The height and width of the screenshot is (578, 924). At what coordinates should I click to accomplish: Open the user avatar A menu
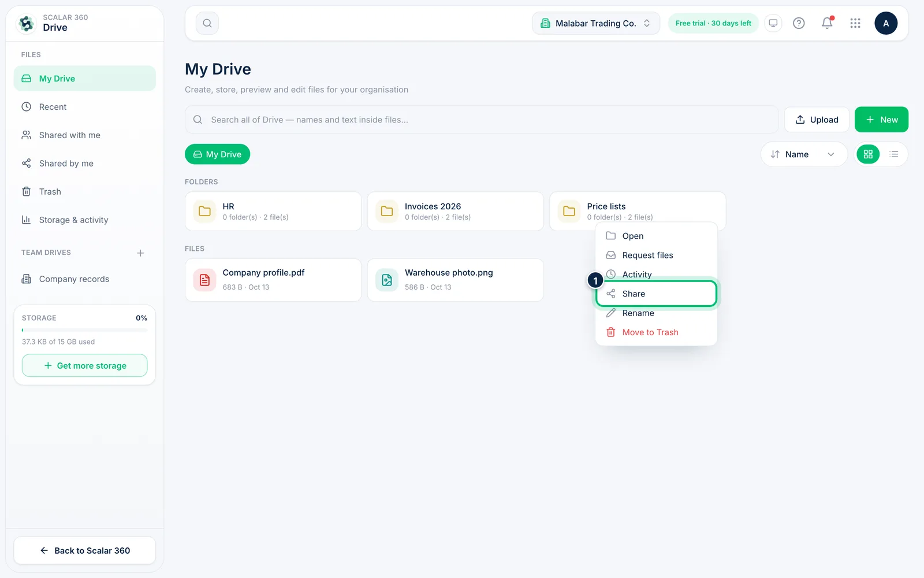[886, 23]
